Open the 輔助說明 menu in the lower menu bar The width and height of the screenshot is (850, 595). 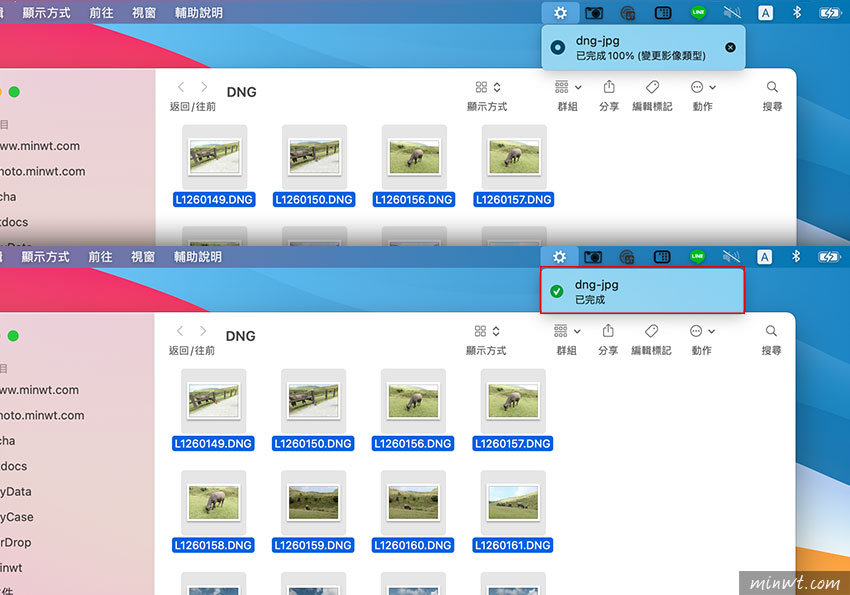[x=197, y=257]
